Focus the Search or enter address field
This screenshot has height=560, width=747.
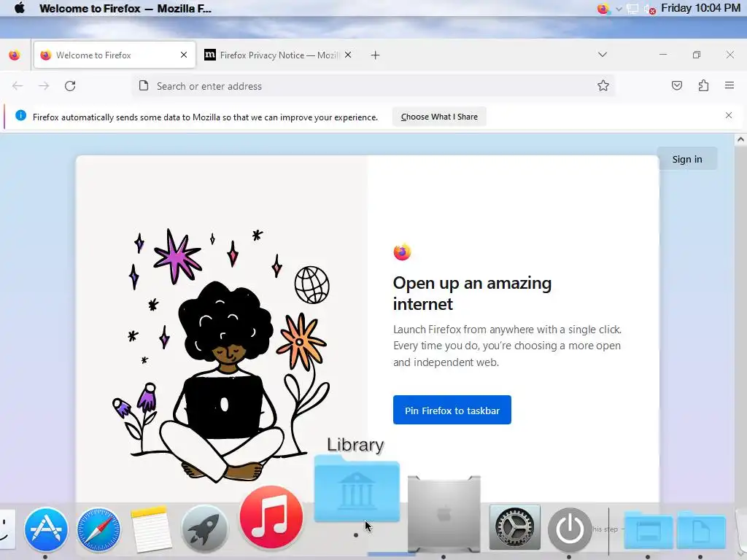pyautogui.click(x=373, y=86)
